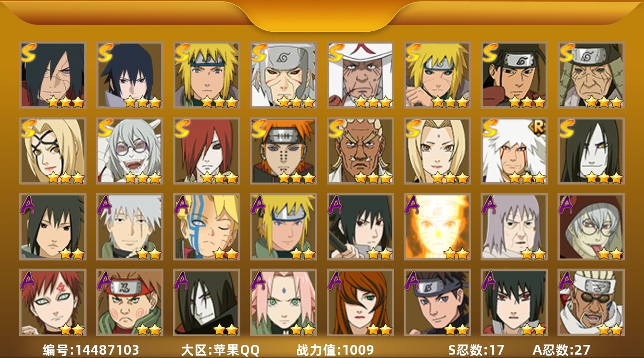This screenshot has width=644, height=358.
Task: Select the hooded Kabuto with tongue out
Action: pyautogui.click(x=591, y=227)
